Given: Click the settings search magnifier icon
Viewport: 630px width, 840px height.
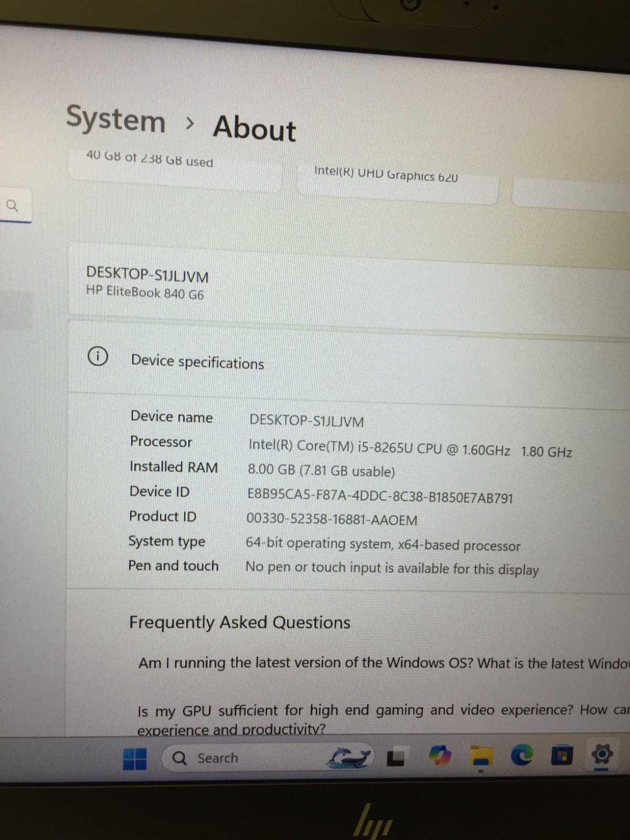Looking at the screenshot, I should click(12, 205).
